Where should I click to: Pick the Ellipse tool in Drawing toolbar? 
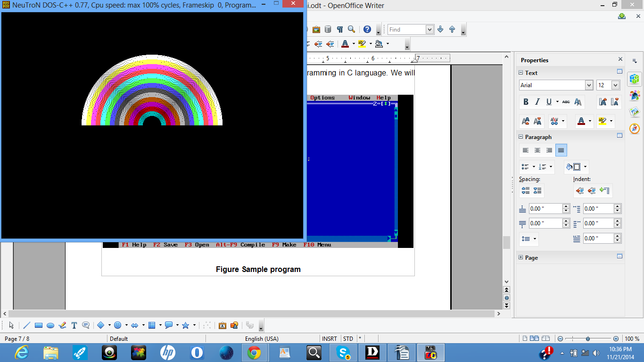click(x=50, y=325)
